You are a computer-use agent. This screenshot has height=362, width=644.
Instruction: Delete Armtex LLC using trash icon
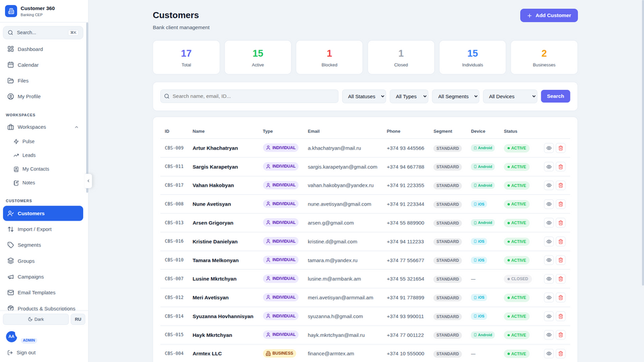coord(560,353)
